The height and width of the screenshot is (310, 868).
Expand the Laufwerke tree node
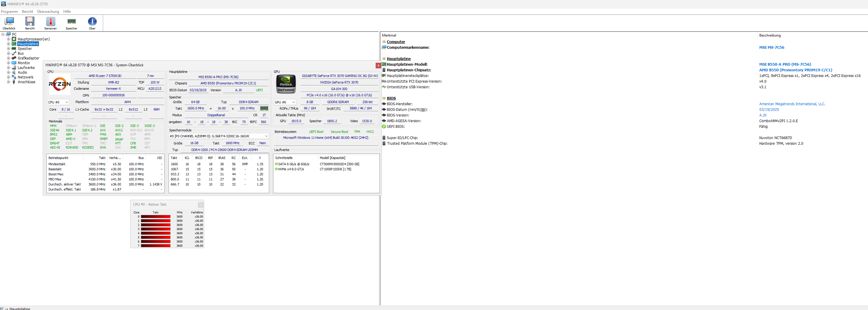coord(8,67)
